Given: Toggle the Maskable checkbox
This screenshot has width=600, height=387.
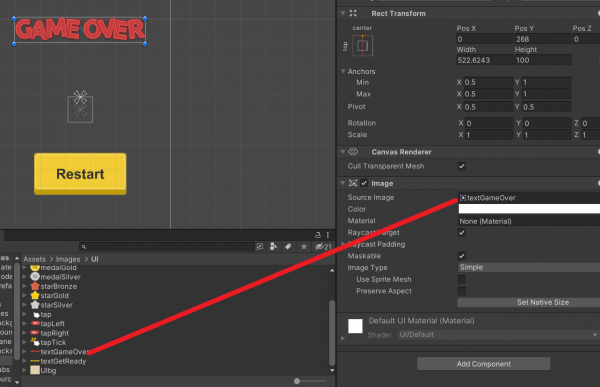Looking at the screenshot, I should (x=462, y=256).
